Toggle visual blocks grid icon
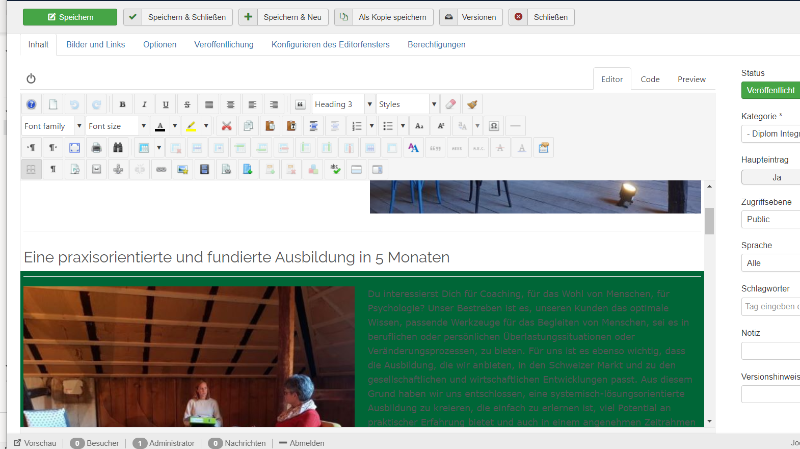The width and height of the screenshot is (800, 449). 31,169
